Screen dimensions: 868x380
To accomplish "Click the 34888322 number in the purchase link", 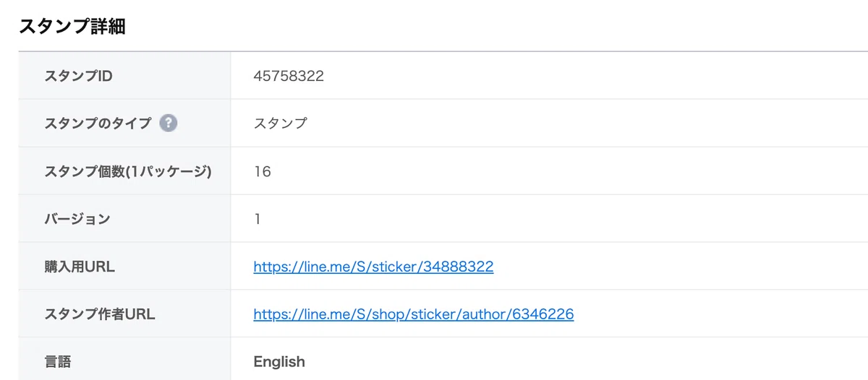I will click(x=459, y=267).
